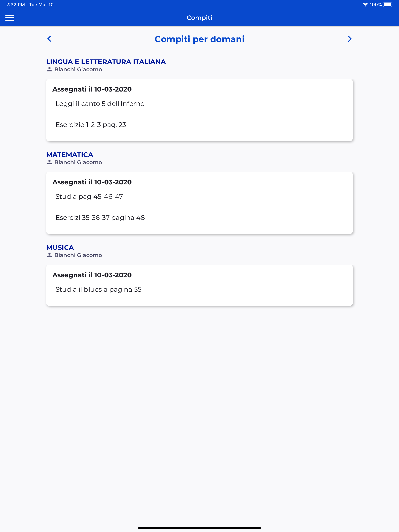Go to previous day's homework
Image resolution: width=399 pixels, height=532 pixels.
(49, 39)
